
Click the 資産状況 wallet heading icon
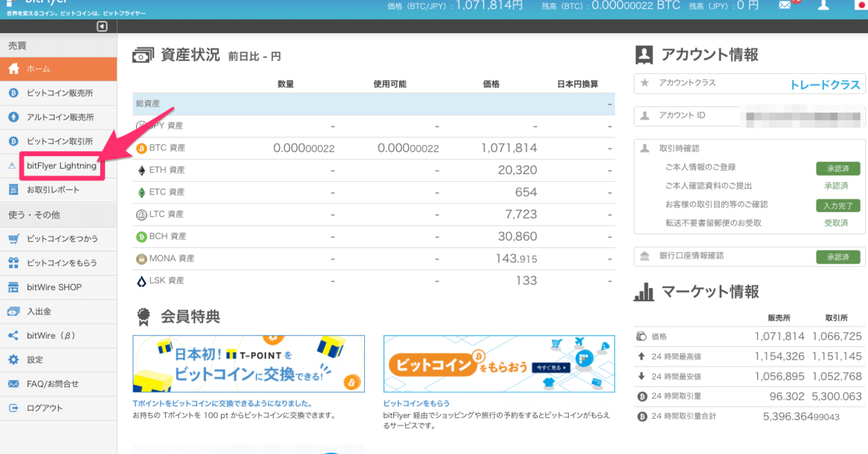point(142,56)
